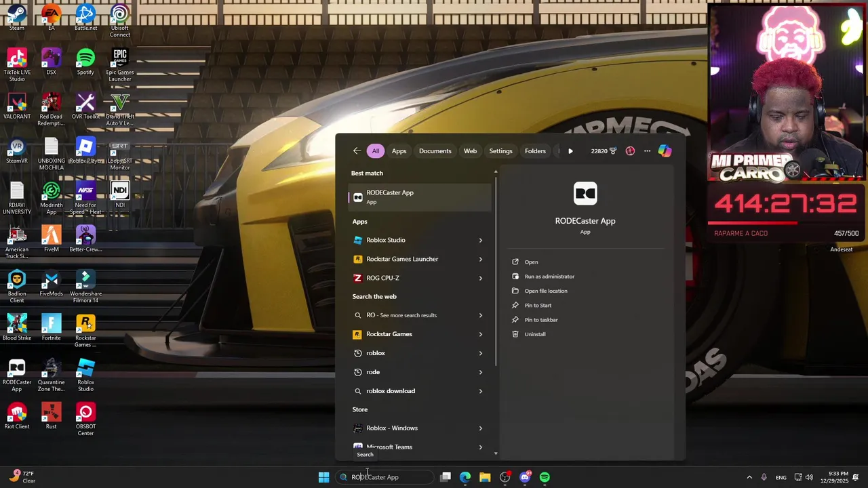Open Spotify from the taskbar
The width and height of the screenshot is (868, 488).
click(545, 477)
